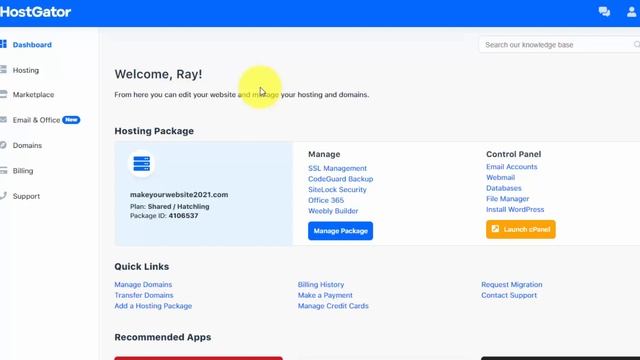Screen dimensions: 640x360
Task: Click the Marketplace icon in sidebar
Action: (3, 94)
